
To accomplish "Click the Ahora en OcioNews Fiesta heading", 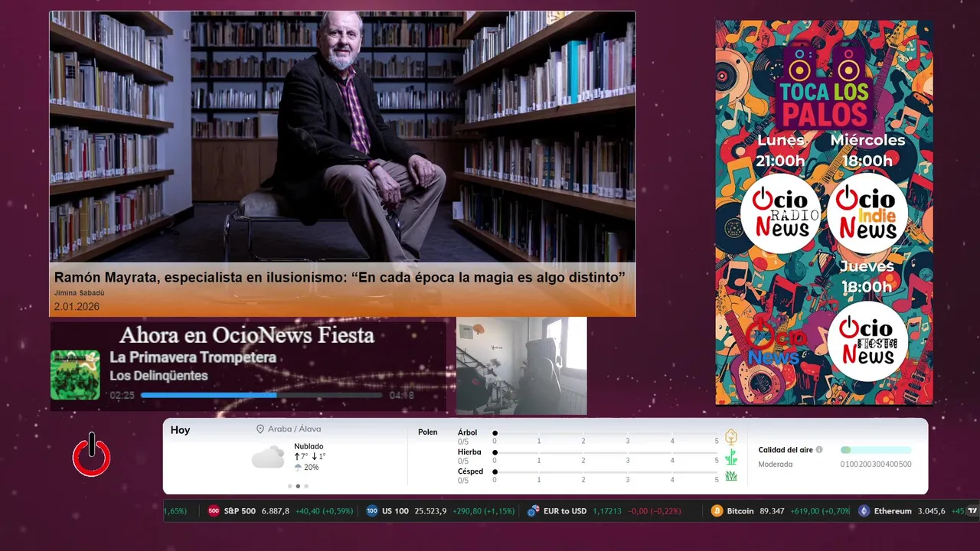I will tap(247, 335).
